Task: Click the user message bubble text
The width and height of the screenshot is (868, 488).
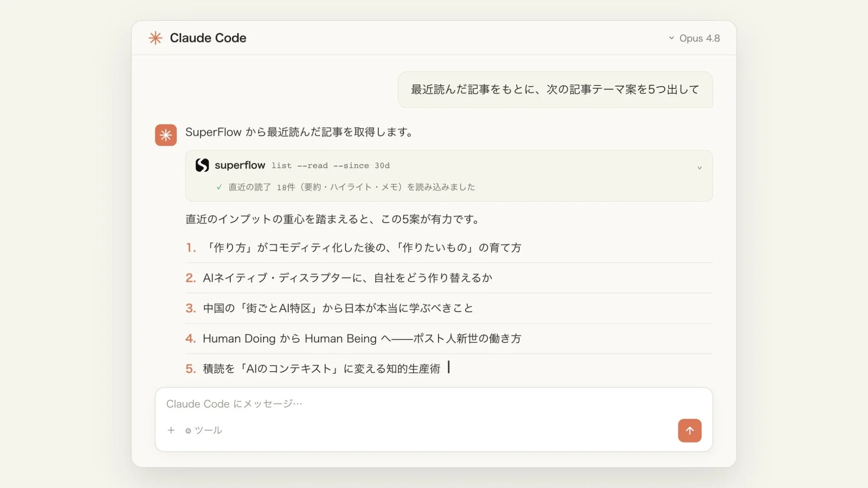Action: pyautogui.click(x=555, y=89)
